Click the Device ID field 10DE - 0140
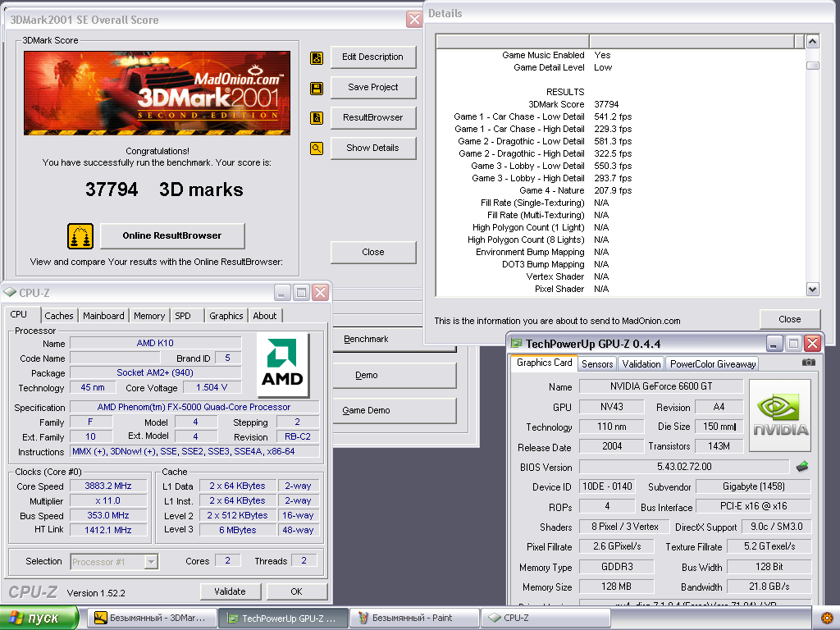 tap(607, 486)
